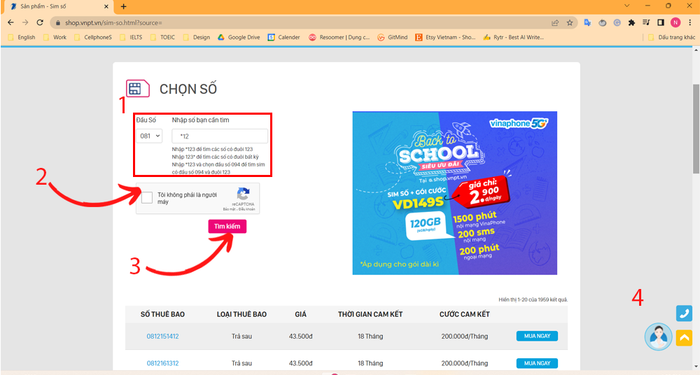Click the Tìm kiếm search button
The width and height of the screenshot is (700, 375).
click(227, 226)
